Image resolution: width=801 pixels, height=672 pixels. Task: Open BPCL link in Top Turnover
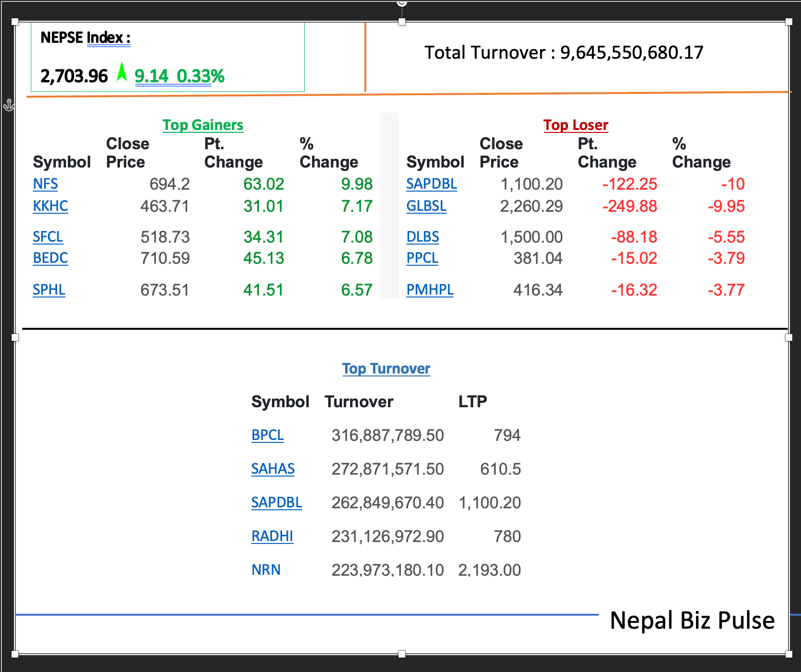point(267,435)
